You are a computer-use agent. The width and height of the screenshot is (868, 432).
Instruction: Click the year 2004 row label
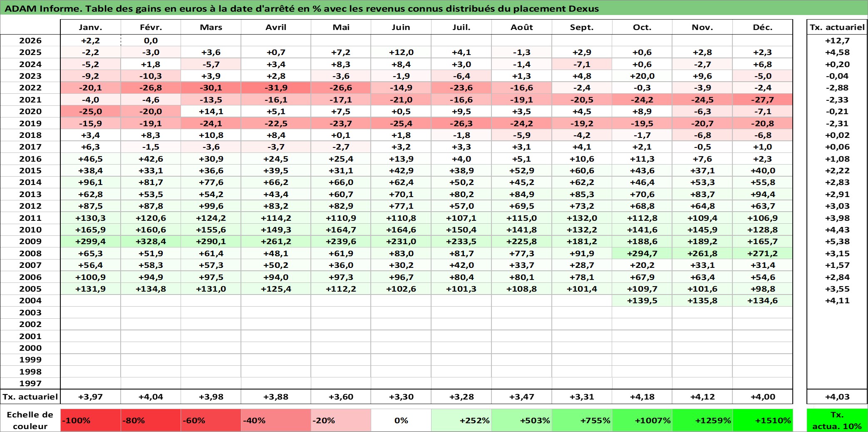pos(30,300)
